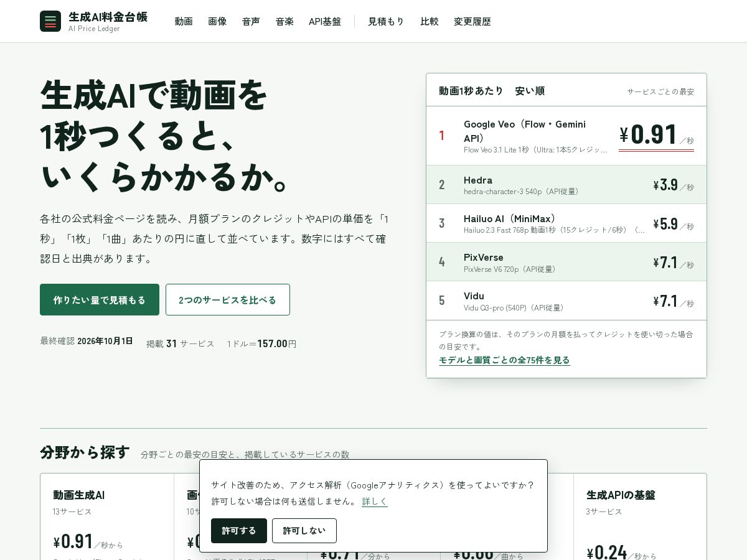Open the モデルと画質ごとの全75件を見る link

tap(504, 360)
